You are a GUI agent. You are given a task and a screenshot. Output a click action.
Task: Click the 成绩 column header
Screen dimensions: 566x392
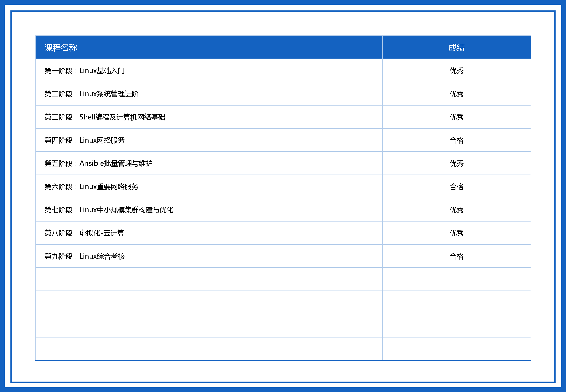(456, 48)
